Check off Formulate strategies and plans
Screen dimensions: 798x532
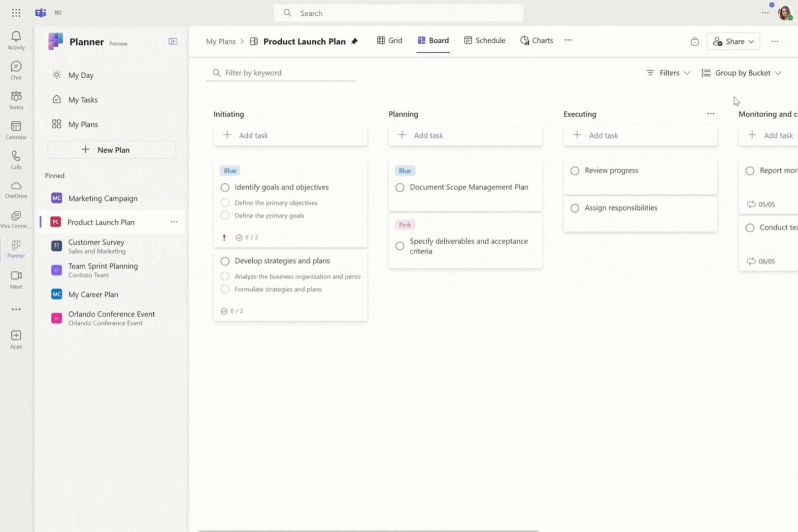click(x=225, y=289)
